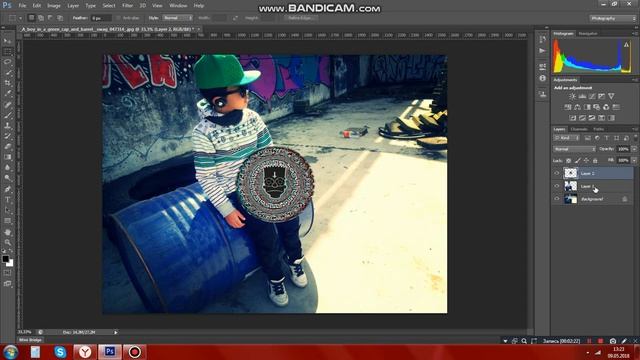The height and width of the screenshot is (360, 640).
Task: Open the layer filter Kind dropdown
Action: [x=567, y=138]
